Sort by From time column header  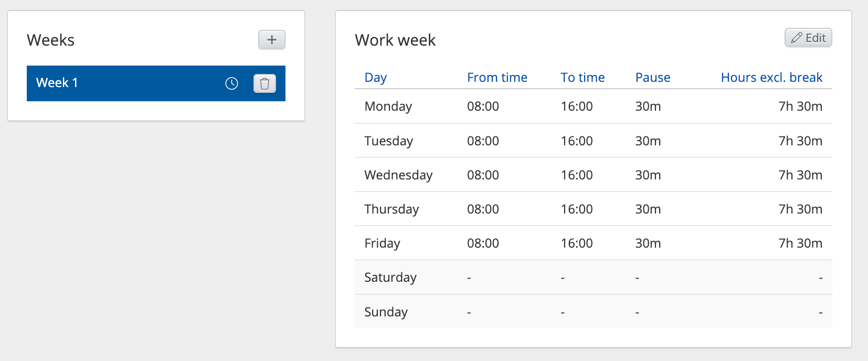[497, 78]
